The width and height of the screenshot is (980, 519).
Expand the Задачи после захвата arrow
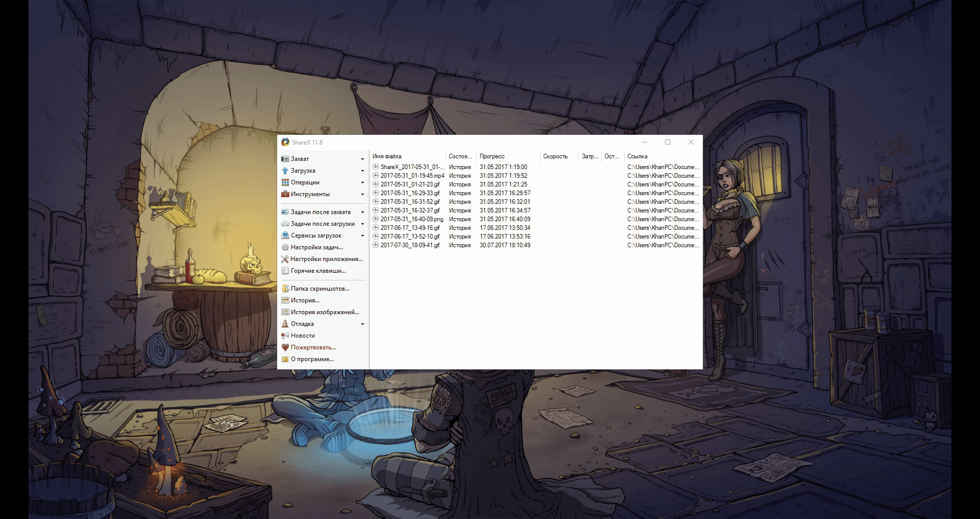[x=362, y=213]
